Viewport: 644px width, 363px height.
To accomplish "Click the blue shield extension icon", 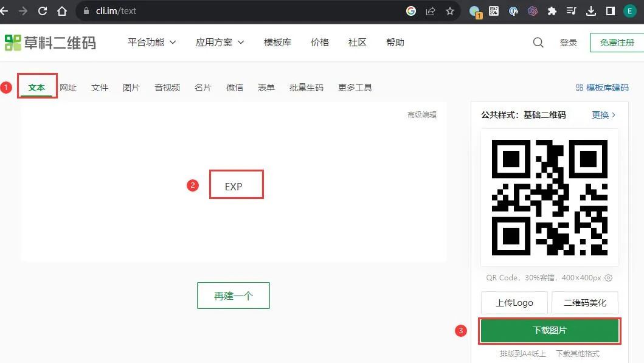I will (x=513, y=11).
